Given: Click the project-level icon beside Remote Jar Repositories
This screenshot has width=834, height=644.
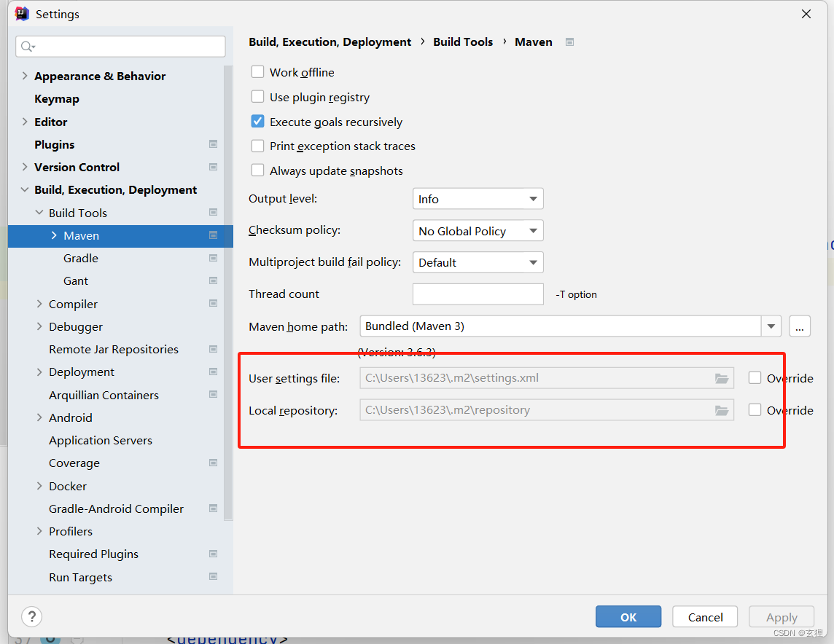Looking at the screenshot, I should 214,349.
